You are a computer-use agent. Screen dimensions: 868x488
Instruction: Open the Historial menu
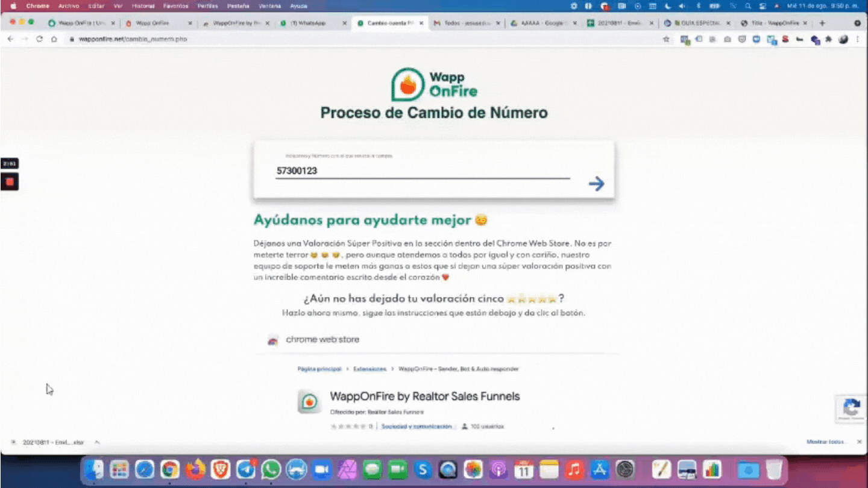click(x=143, y=6)
